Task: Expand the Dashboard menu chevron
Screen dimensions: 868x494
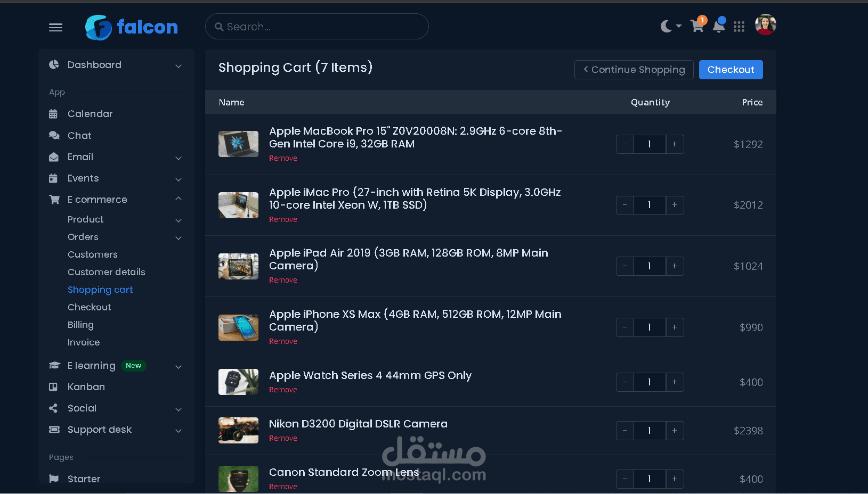Action: coord(179,66)
